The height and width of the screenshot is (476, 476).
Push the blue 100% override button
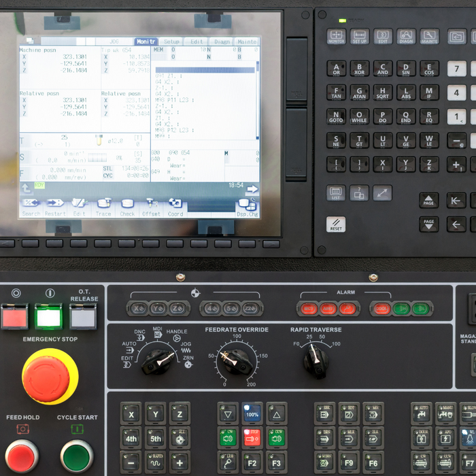(x=252, y=413)
